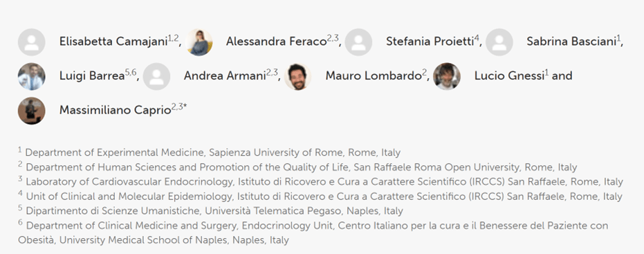Screen dimensions: 644x254
Task: Click Lucio Gnessi's profile photo
Action: pyautogui.click(x=447, y=76)
